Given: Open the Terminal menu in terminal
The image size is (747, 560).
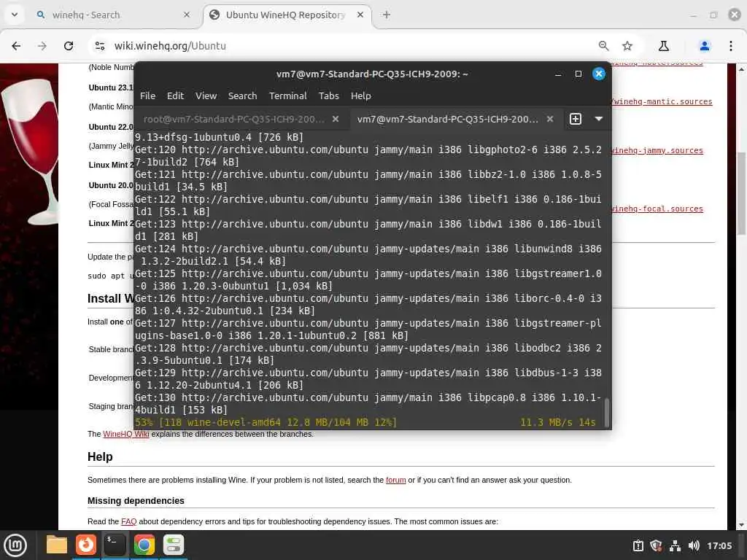Looking at the screenshot, I should pyautogui.click(x=287, y=96).
